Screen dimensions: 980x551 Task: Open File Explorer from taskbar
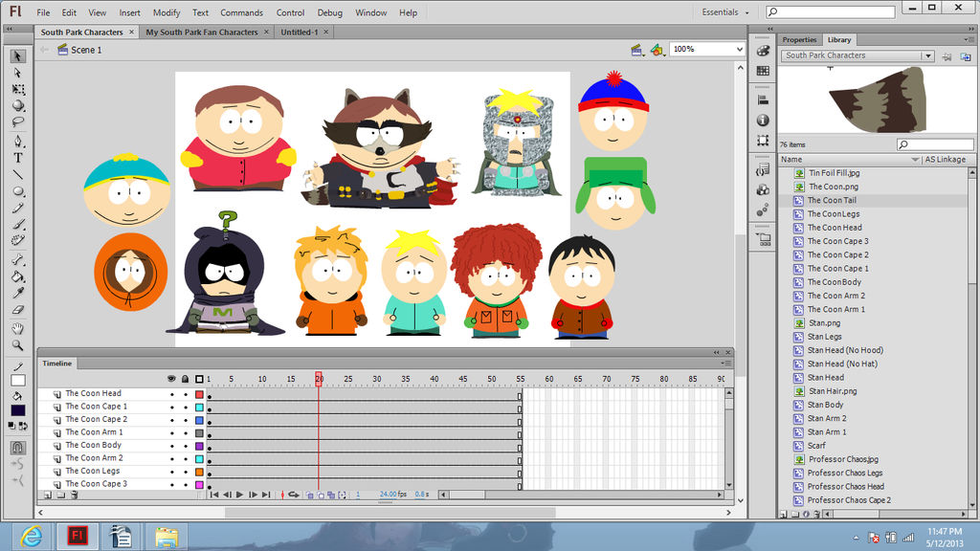click(x=167, y=537)
